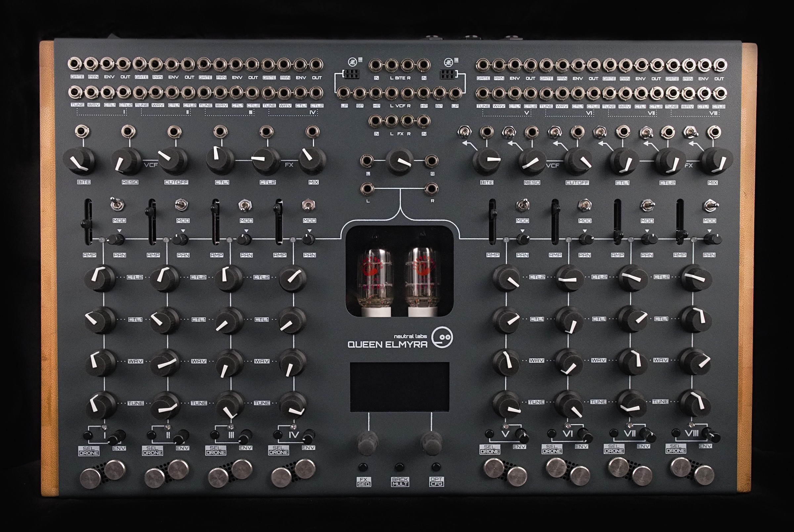Click the voice IV OUT jack
This screenshot has height=532, width=794.
click(x=316, y=64)
